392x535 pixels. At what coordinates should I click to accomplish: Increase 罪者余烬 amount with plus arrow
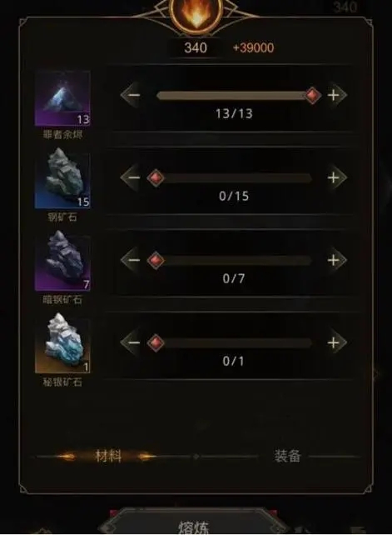click(335, 95)
